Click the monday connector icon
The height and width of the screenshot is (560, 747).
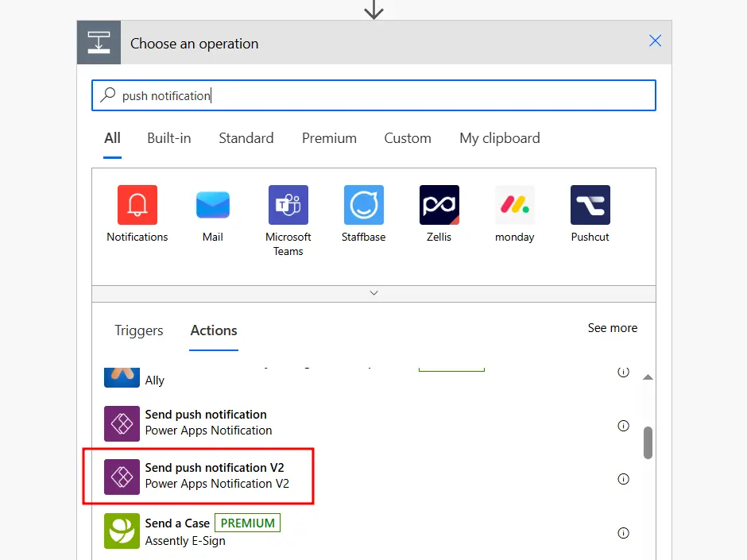514,205
